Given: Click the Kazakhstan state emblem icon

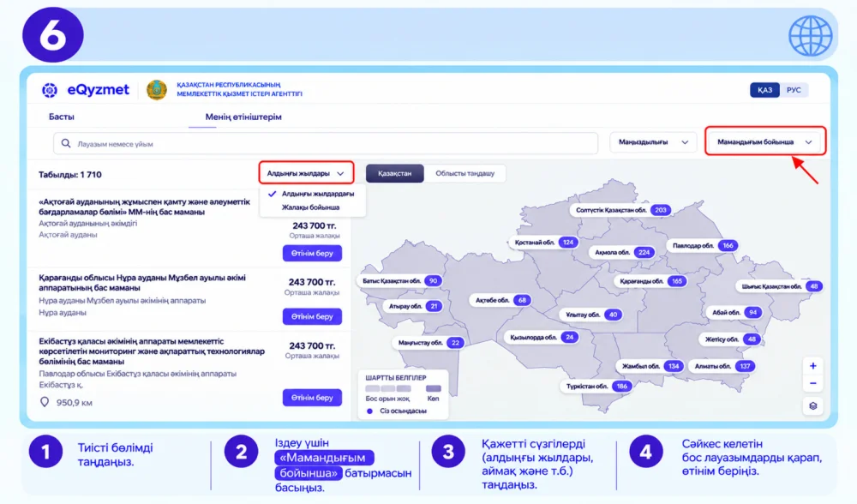Looking at the screenshot, I should (x=157, y=90).
